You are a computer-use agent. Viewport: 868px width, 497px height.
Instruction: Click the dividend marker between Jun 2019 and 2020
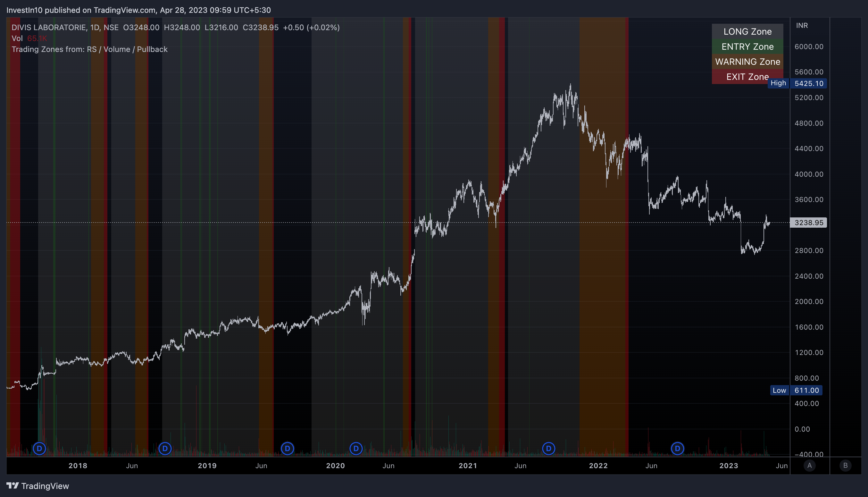pyautogui.click(x=287, y=448)
